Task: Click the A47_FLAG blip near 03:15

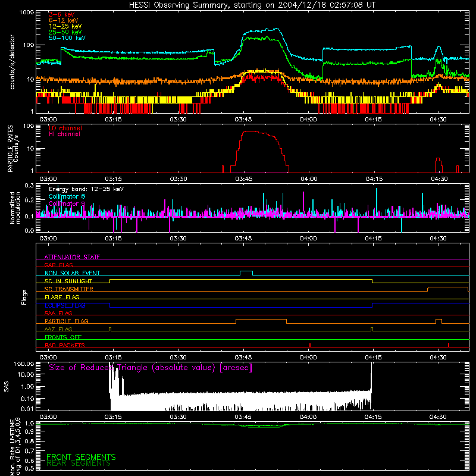Action: click(x=110, y=329)
